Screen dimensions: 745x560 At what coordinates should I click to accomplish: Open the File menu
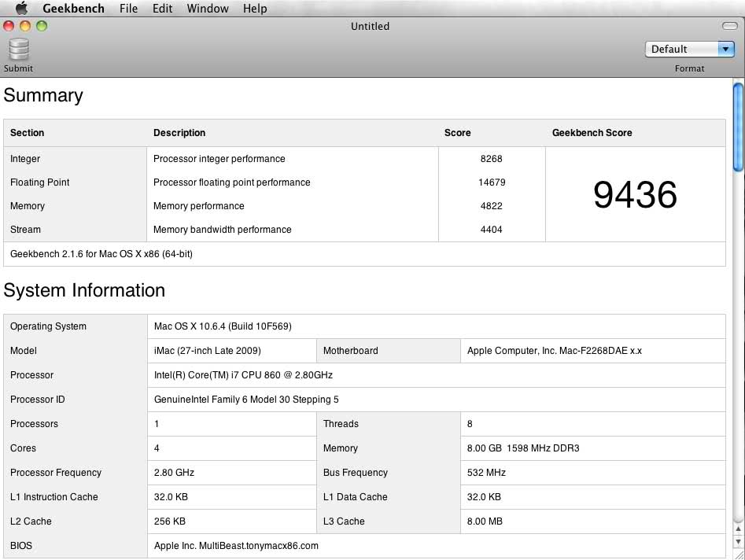click(x=128, y=8)
